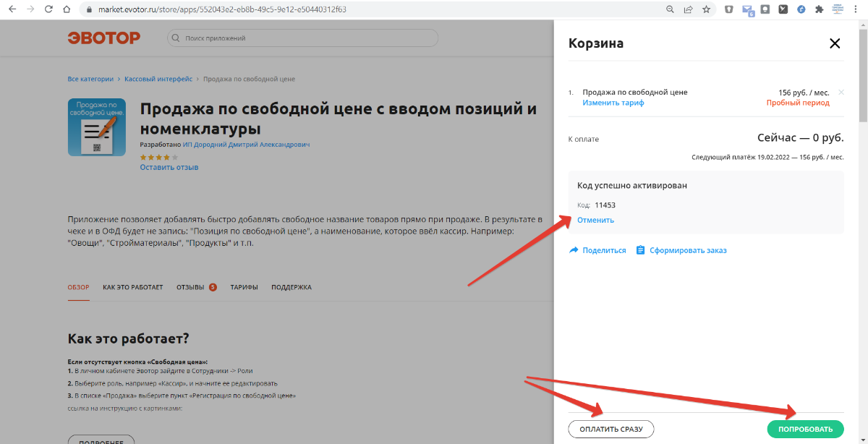
Task: Open the КАК ЭТО РАБОТАЕТ tab
Action: [133, 287]
